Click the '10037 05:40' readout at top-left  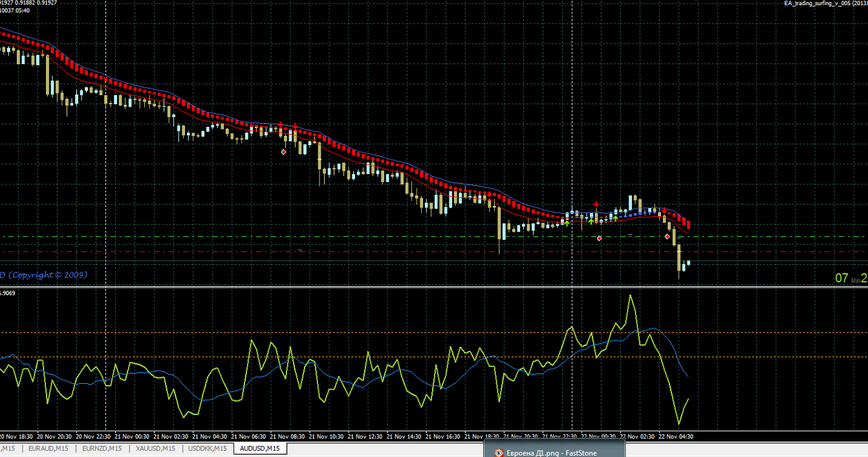point(14,10)
